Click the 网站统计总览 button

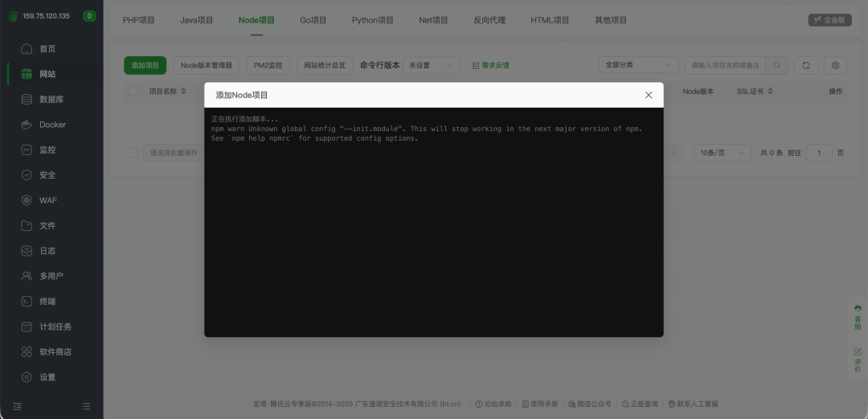point(325,65)
